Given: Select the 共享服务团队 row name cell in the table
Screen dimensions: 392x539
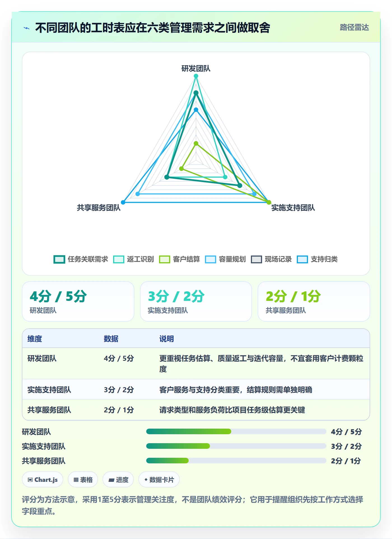Looking at the screenshot, I should [49, 410].
